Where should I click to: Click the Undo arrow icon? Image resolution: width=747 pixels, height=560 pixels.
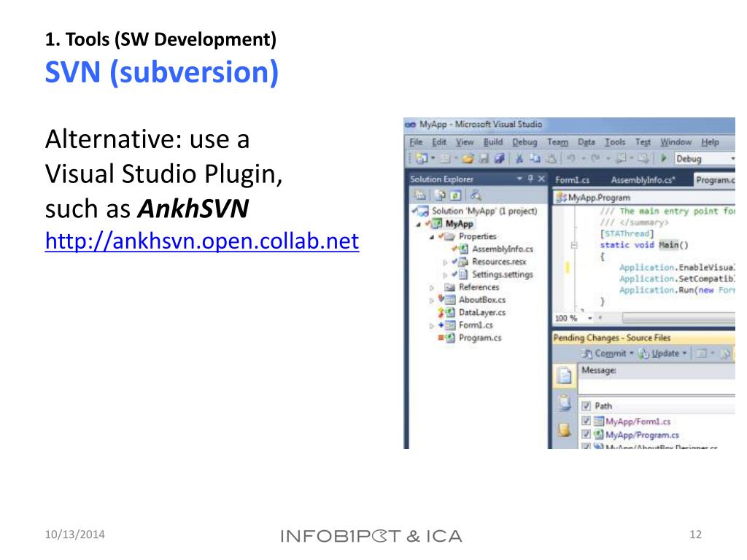click(570, 158)
